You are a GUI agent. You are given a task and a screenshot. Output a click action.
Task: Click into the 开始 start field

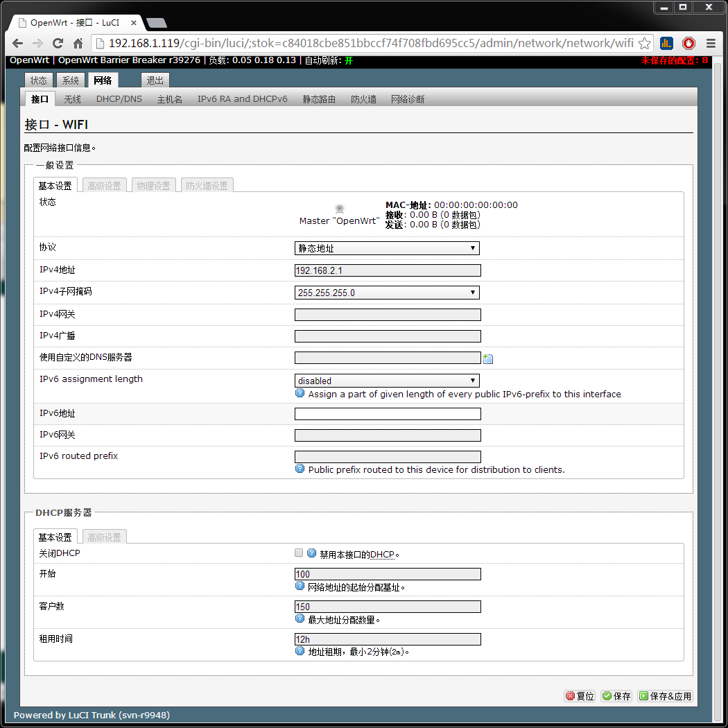point(388,574)
